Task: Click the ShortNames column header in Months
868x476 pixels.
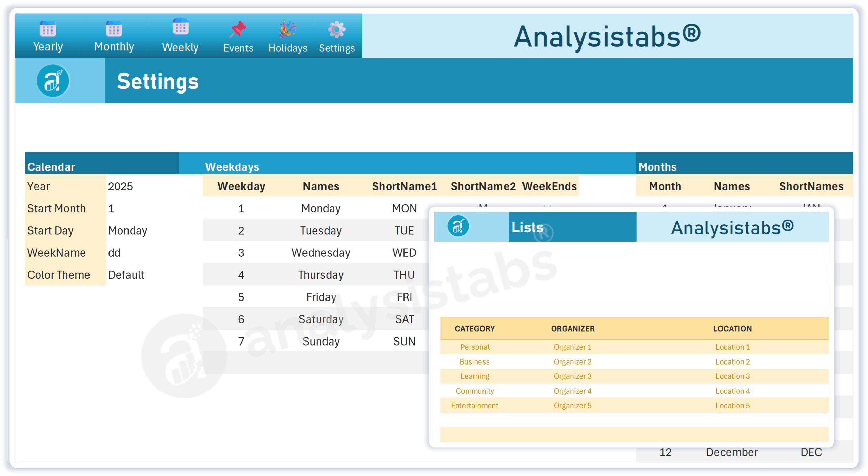Action: coord(811,186)
